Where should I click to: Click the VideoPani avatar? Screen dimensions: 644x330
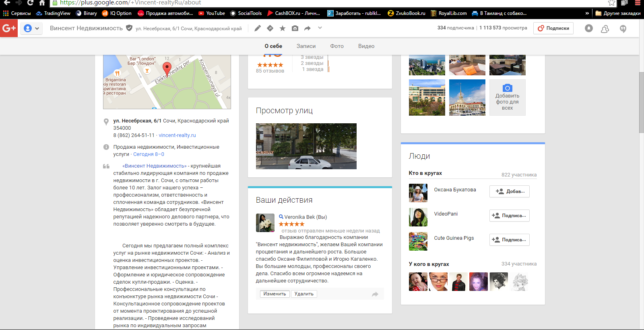point(418,217)
